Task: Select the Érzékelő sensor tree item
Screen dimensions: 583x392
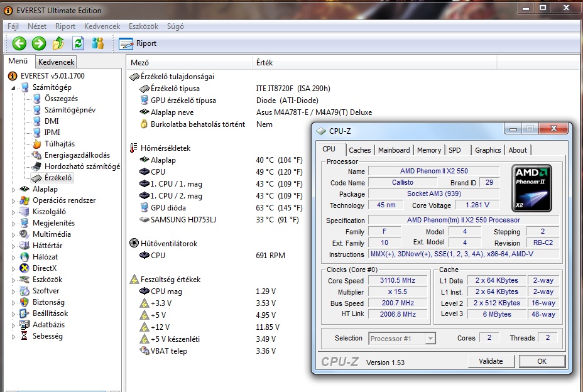Action: [58, 178]
